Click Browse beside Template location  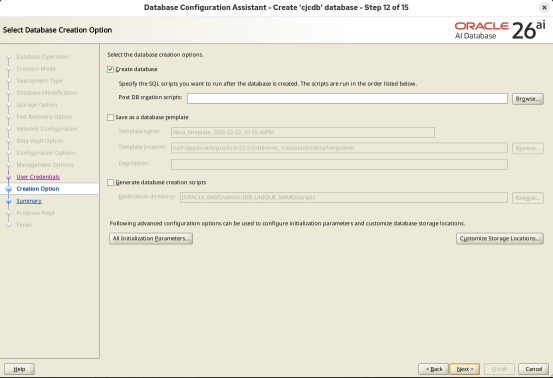[x=528, y=148]
